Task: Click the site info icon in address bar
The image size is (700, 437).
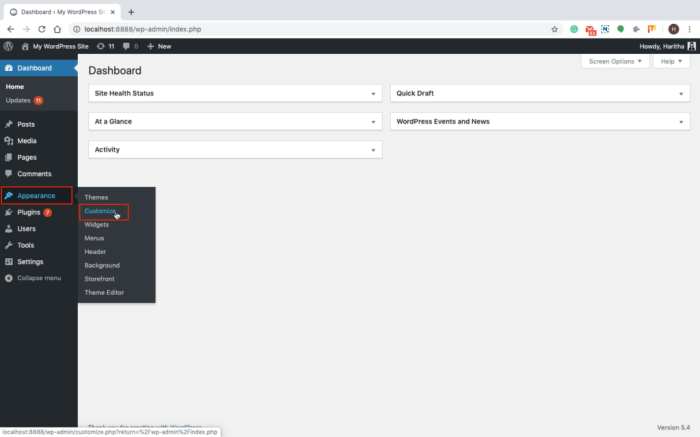Action: click(76, 29)
